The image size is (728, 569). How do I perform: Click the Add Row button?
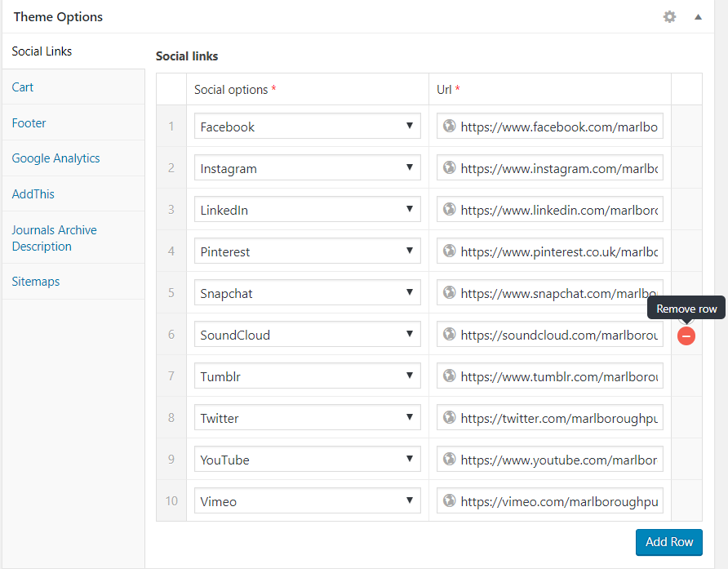click(x=669, y=542)
